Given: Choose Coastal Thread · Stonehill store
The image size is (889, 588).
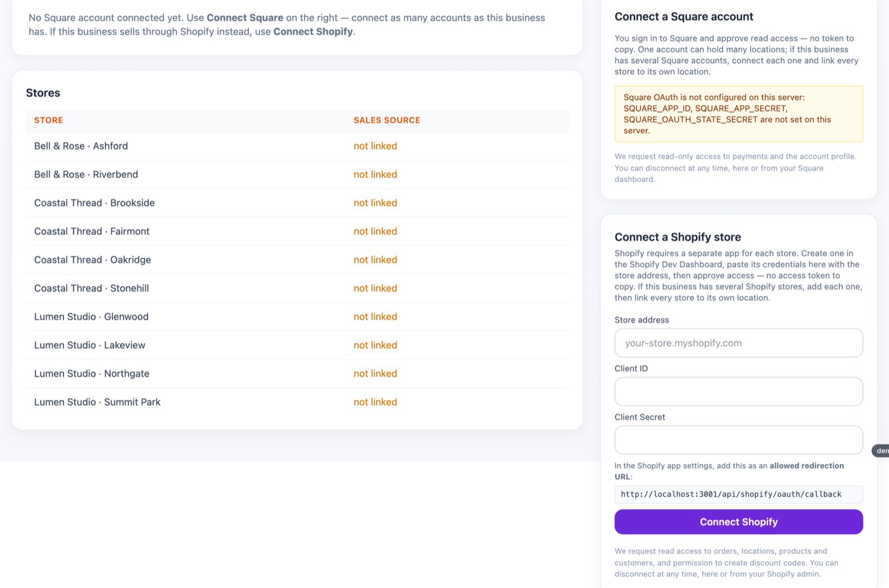Looking at the screenshot, I should [92, 288].
